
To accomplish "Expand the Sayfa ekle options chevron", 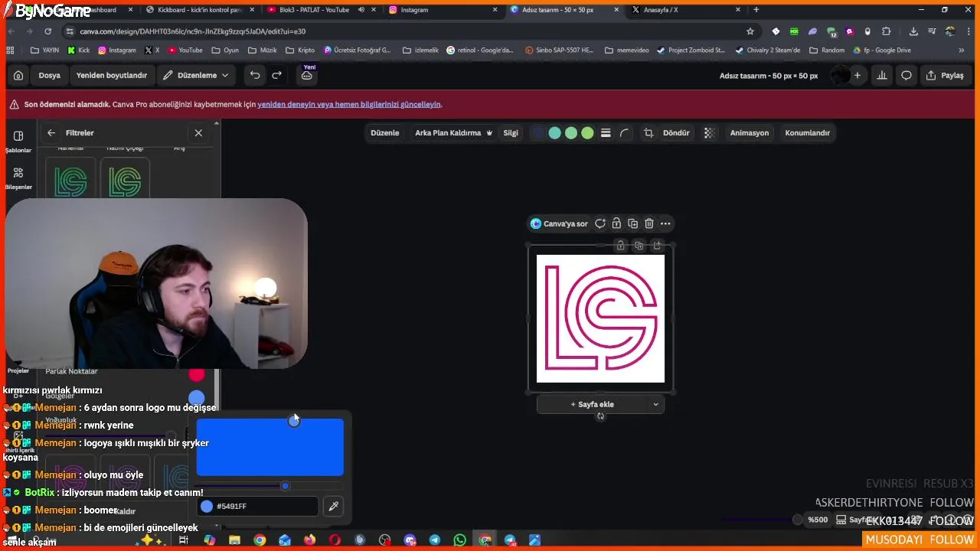I will pyautogui.click(x=655, y=404).
